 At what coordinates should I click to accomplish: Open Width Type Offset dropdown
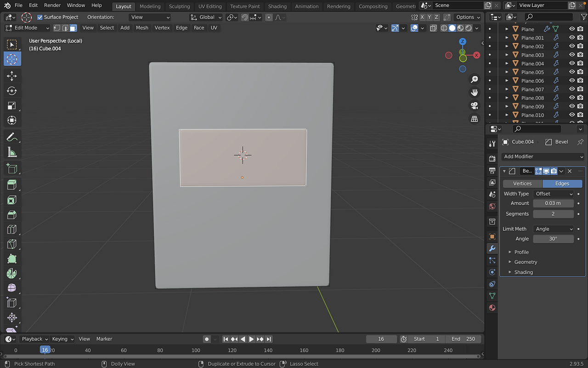554,194
